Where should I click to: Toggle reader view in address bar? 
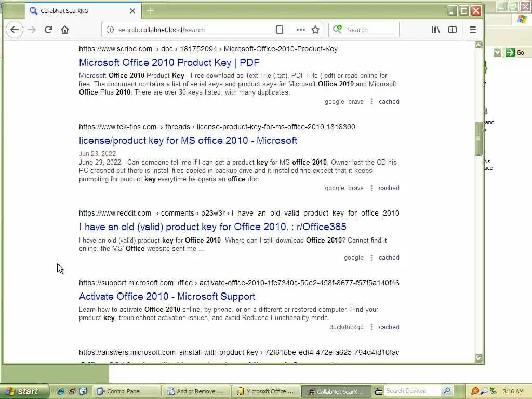tap(279, 30)
